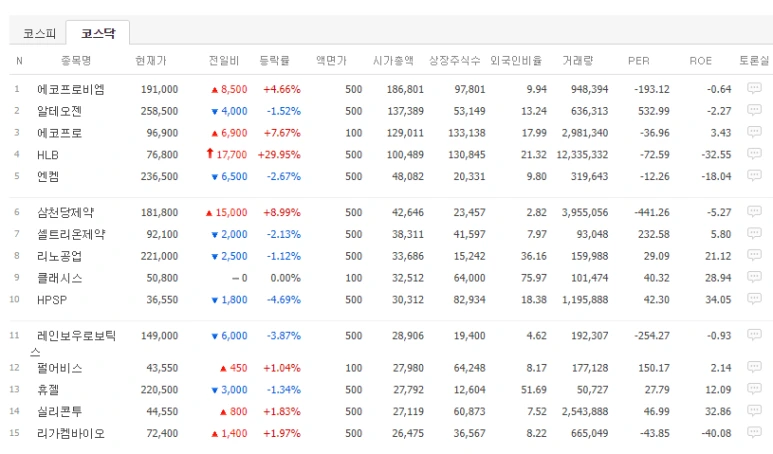773x454 pixels.
Task: Open the 펄어비스 stock link
Action: point(59,368)
